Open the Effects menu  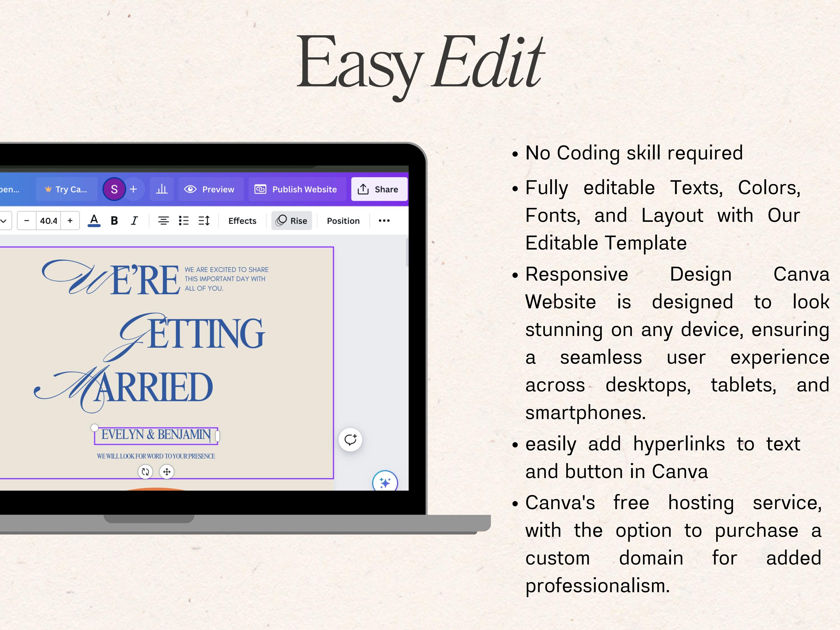click(242, 221)
